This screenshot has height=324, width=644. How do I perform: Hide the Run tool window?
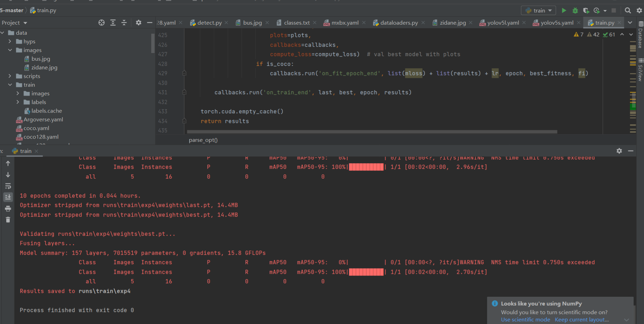coord(630,151)
